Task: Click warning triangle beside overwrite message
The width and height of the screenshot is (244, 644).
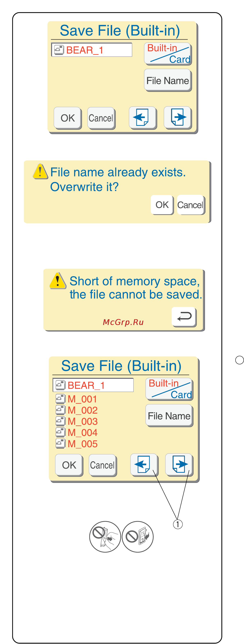Action: coord(40,171)
